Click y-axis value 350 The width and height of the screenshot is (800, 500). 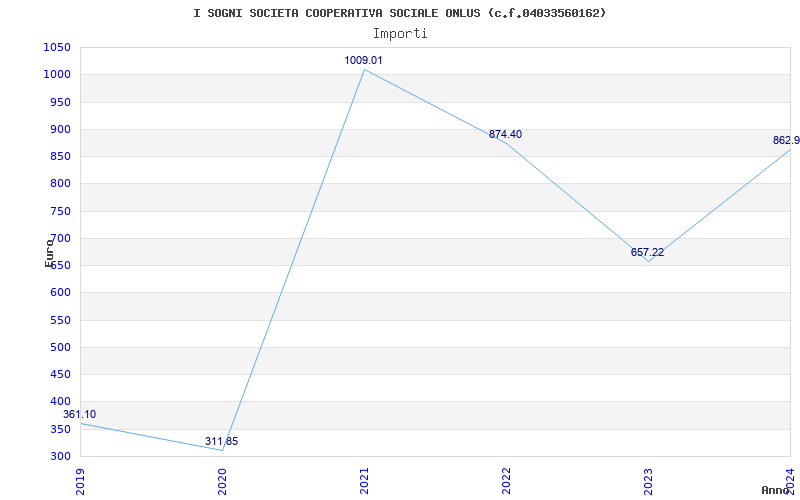[x=60, y=429]
